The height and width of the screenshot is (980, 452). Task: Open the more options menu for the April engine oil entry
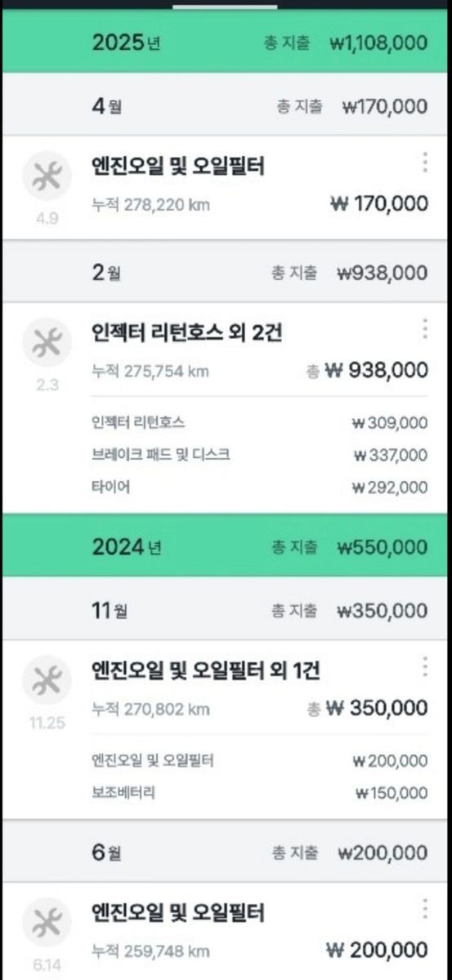pyautogui.click(x=424, y=163)
